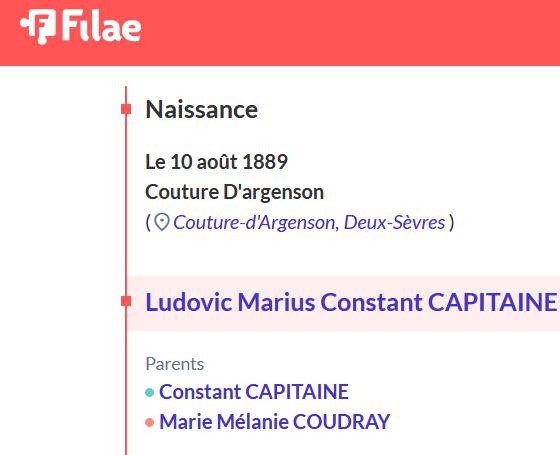560x455 pixels.
Task: Click the empty red header bar area
Action: (x=350, y=33)
